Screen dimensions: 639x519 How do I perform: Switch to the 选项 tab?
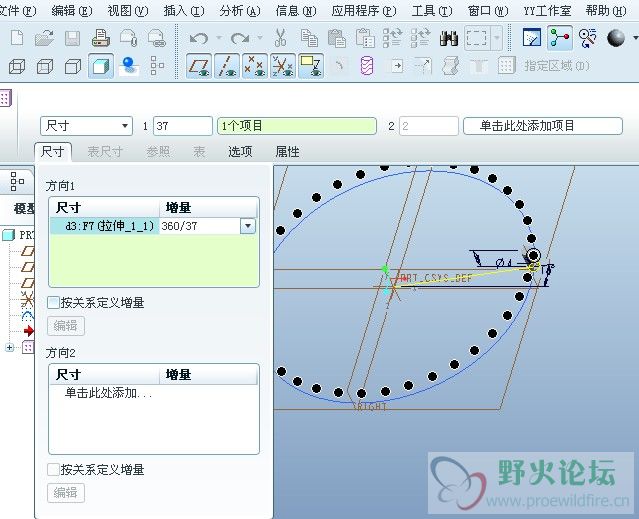[240, 152]
